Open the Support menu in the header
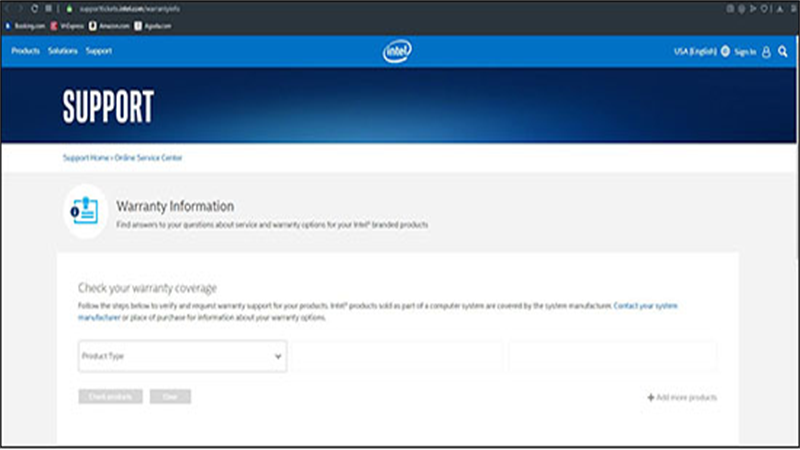Viewport: 800px width, 450px height. (98, 51)
